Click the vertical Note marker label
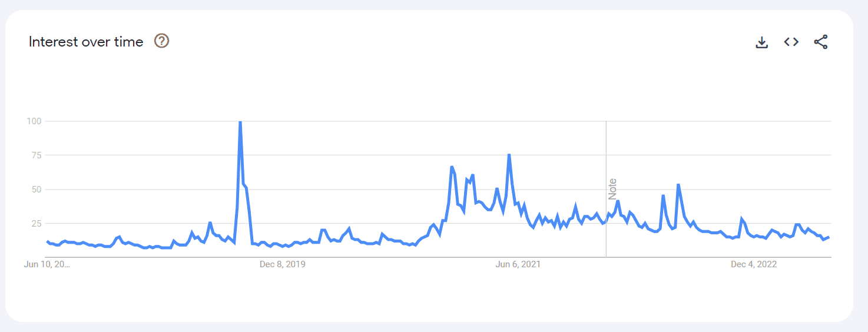 coord(612,189)
